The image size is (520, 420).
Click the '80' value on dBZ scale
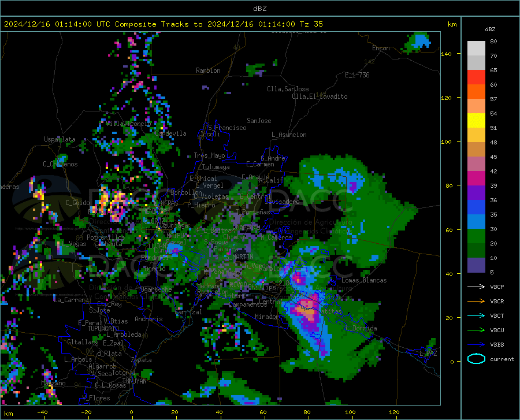click(x=493, y=41)
